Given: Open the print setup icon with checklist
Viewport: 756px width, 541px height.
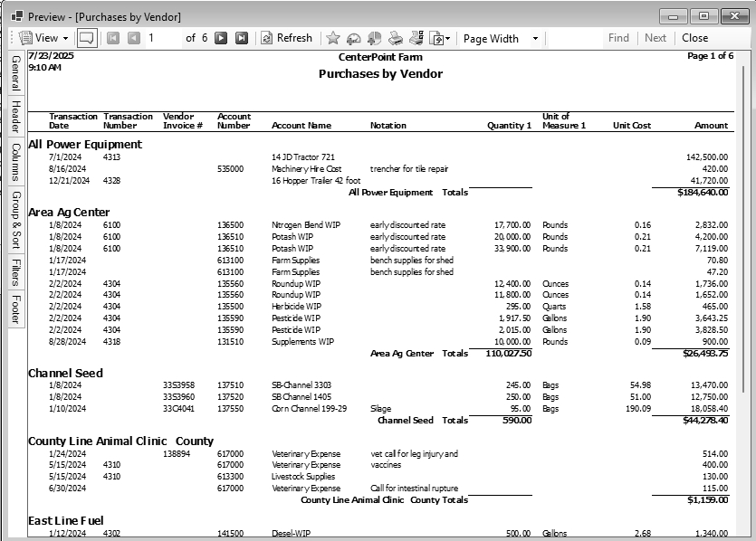Looking at the screenshot, I should tap(416, 38).
